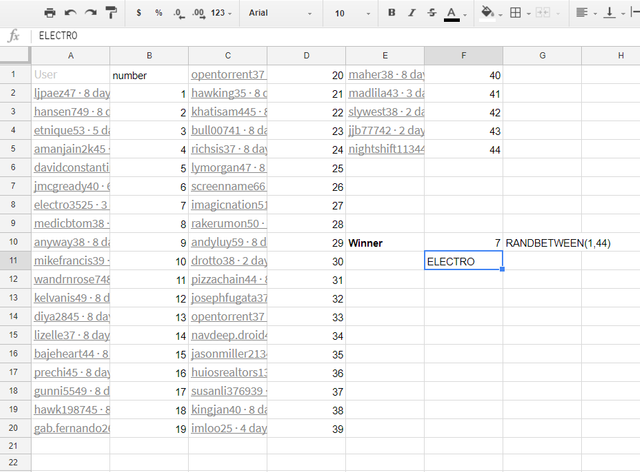This screenshot has height=472, width=640.
Task: Decrease decimal places
Action: (177, 13)
